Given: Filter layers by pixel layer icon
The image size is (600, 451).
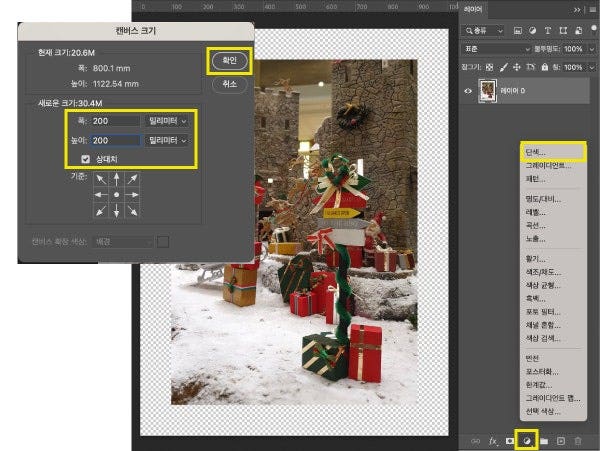Looking at the screenshot, I should pyautogui.click(x=517, y=31).
